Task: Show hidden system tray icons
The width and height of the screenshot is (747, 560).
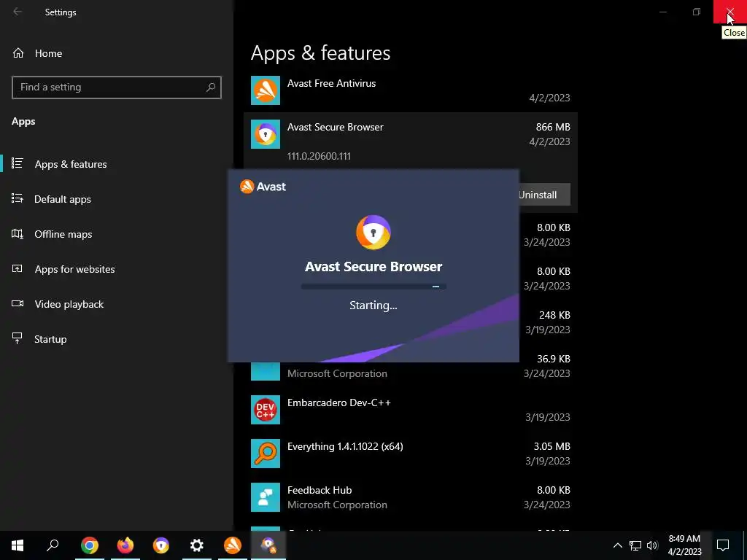Action: point(617,545)
